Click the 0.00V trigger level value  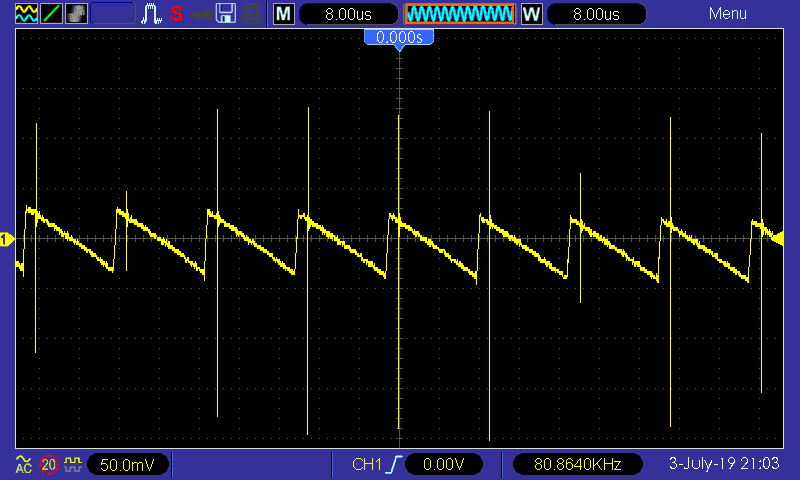click(439, 464)
